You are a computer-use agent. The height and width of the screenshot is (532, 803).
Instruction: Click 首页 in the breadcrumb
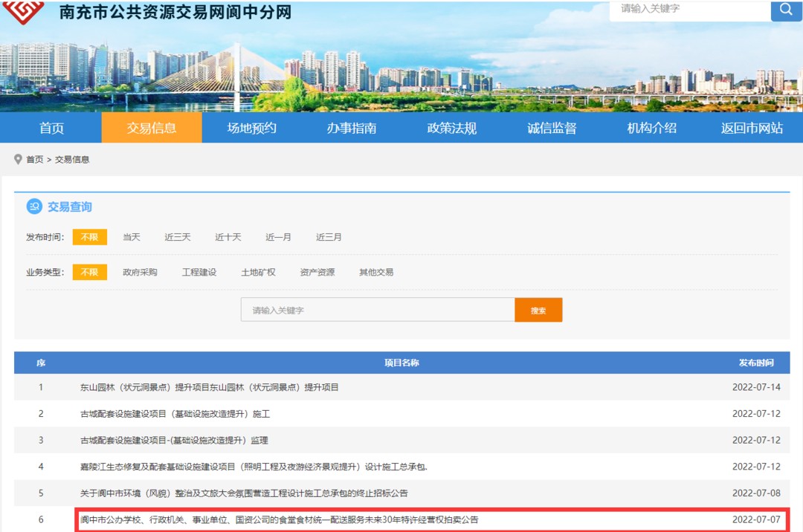[x=35, y=160]
